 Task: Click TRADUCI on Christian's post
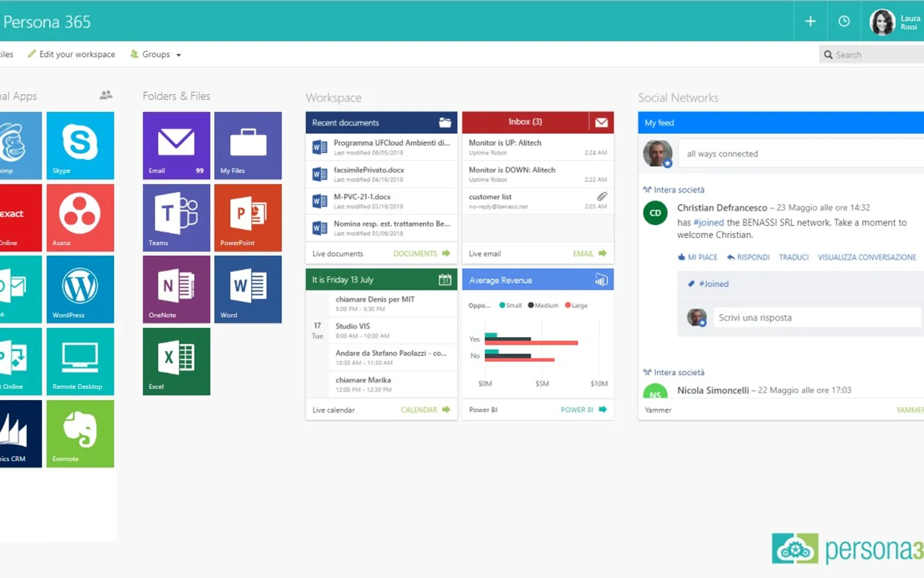coord(793,257)
